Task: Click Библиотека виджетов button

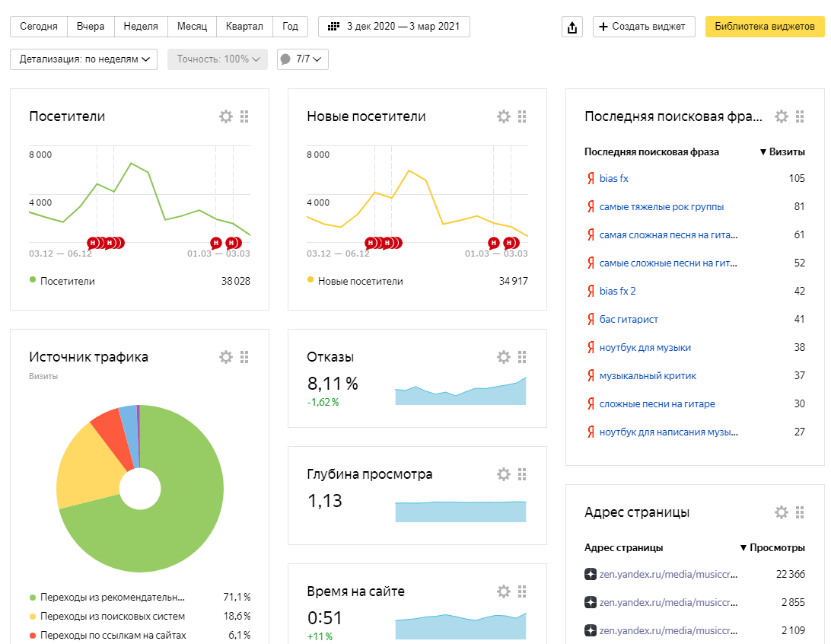Action: pyautogui.click(x=765, y=27)
